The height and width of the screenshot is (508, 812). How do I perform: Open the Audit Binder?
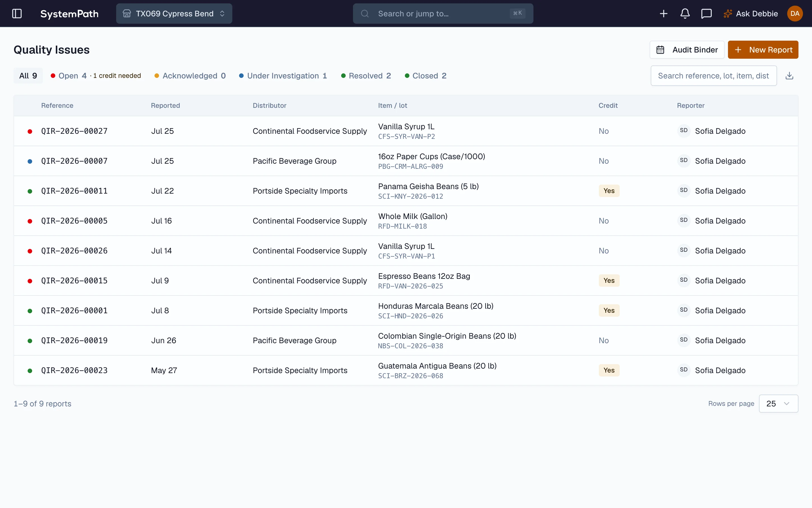pos(687,50)
